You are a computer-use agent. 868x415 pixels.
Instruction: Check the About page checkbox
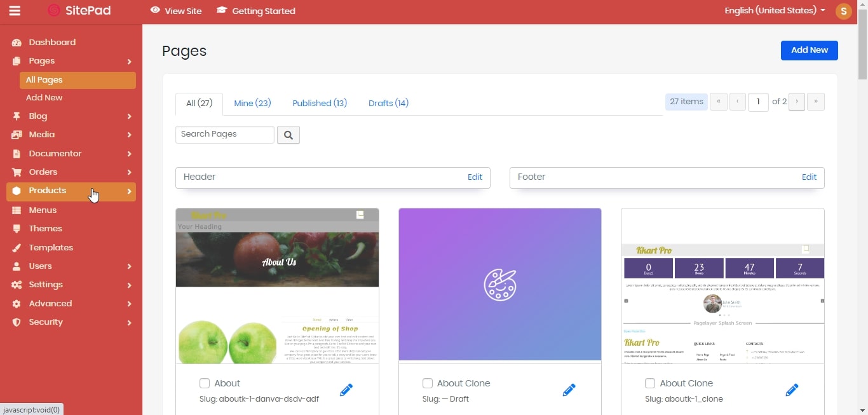click(x=205, y=383)
